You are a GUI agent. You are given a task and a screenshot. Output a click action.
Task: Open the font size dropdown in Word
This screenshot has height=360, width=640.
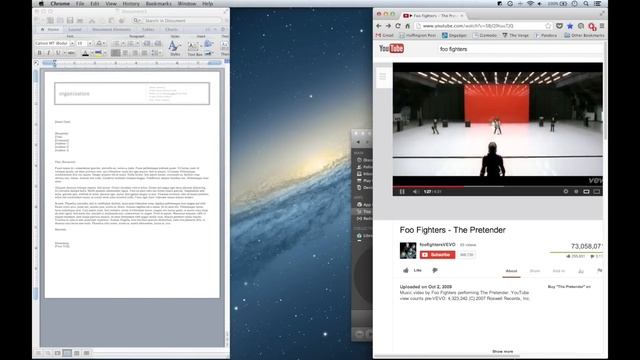click(90, 43)
